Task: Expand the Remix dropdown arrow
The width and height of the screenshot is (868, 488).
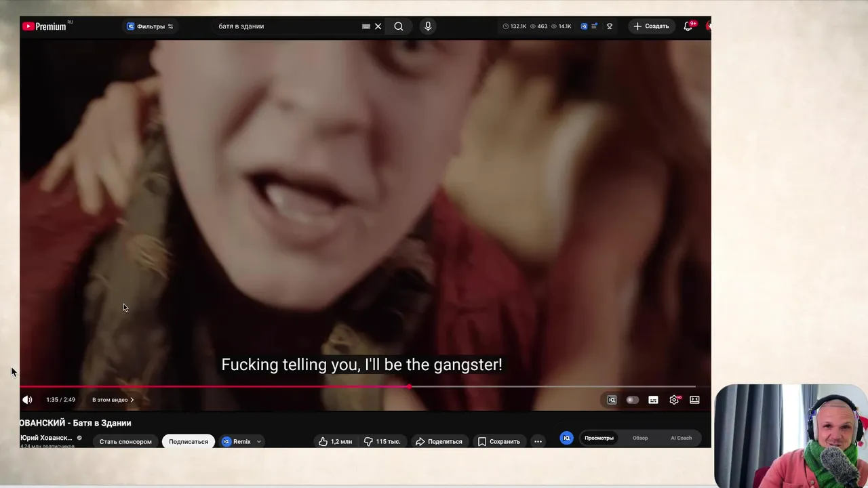Action: tap(258, 442)
